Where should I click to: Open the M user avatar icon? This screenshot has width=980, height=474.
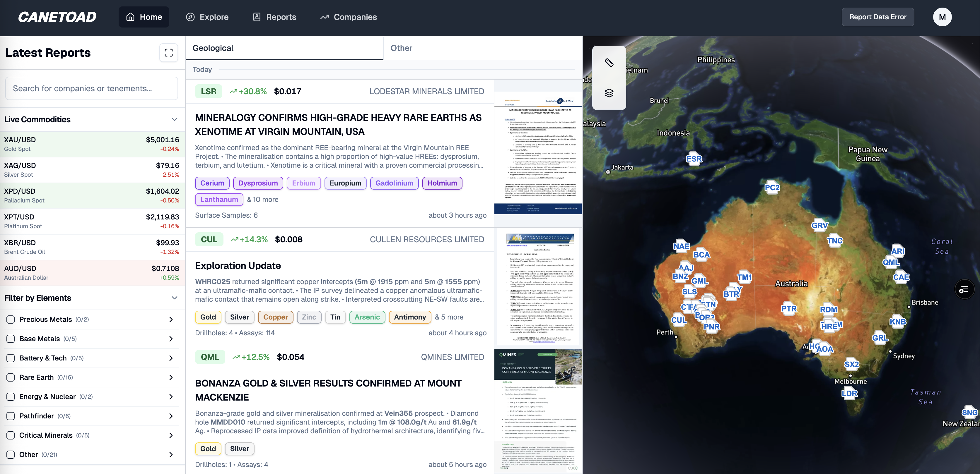[942, 17]
